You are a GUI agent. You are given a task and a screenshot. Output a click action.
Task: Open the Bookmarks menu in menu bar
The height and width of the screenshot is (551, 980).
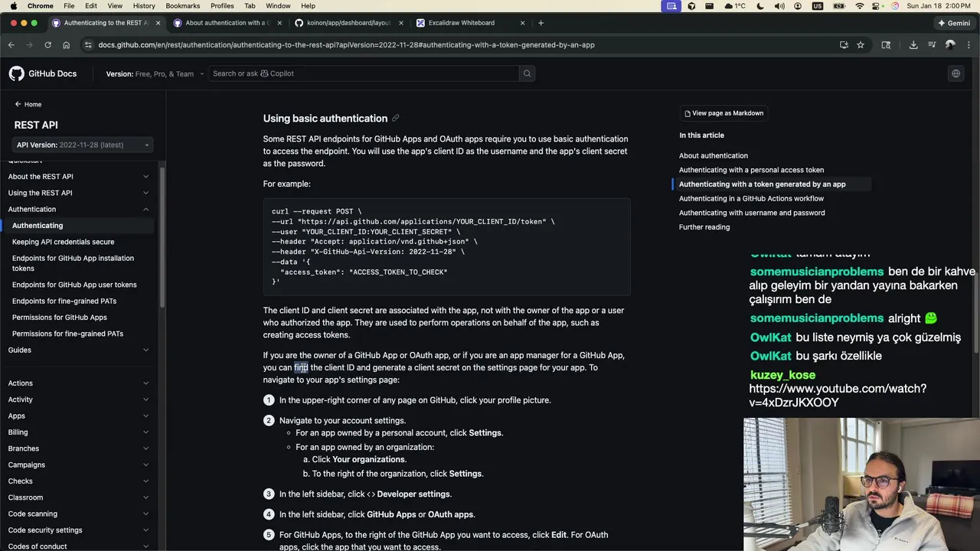pos(183,5)
